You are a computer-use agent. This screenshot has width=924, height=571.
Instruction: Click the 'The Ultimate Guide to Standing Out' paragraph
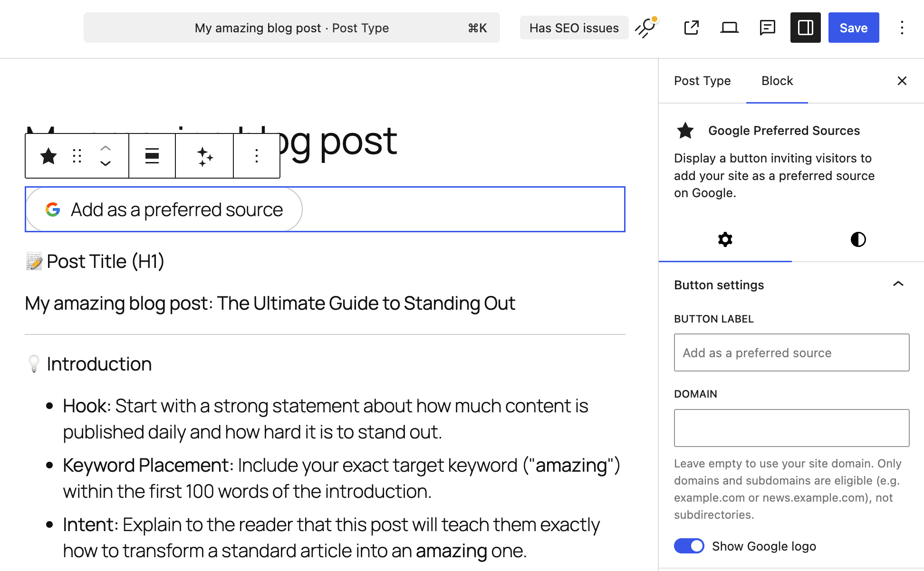pos(270,303)
